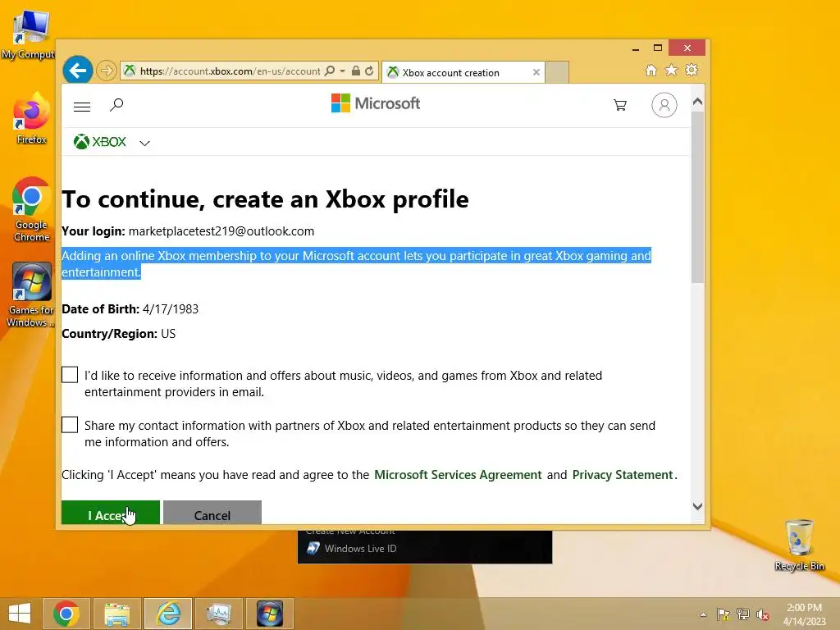Open the hamburger menu on Microsoft page
Viewport: 840px width, 630px height.
pos(82,107)
